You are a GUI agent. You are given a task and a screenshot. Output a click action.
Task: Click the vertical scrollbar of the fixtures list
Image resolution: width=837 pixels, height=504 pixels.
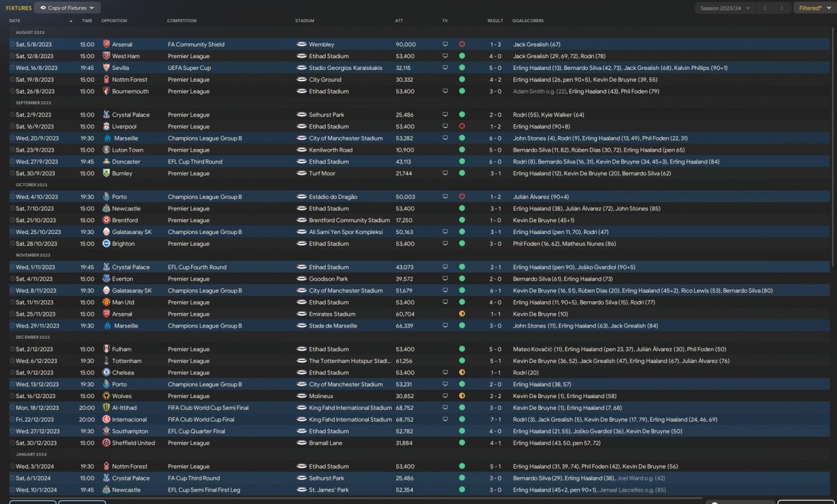tap(834, 147)
